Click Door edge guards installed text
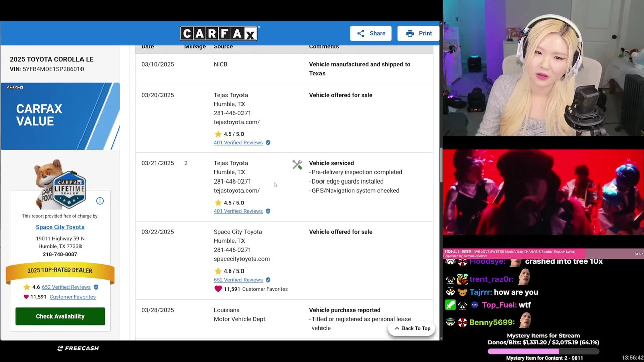The width and height of the screenshot is (644, 362). (x=348, y=182)
